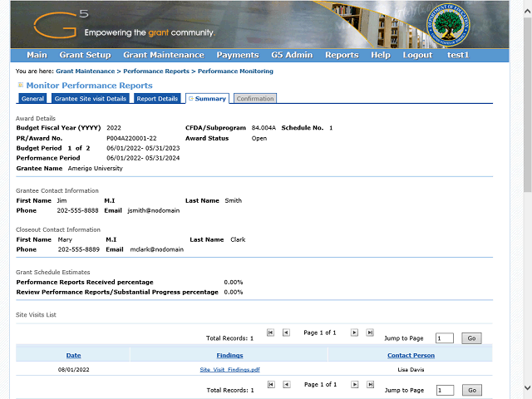Click the bottom Jump to Page field
Screen dimensions: 532x399
coord(445,390)
